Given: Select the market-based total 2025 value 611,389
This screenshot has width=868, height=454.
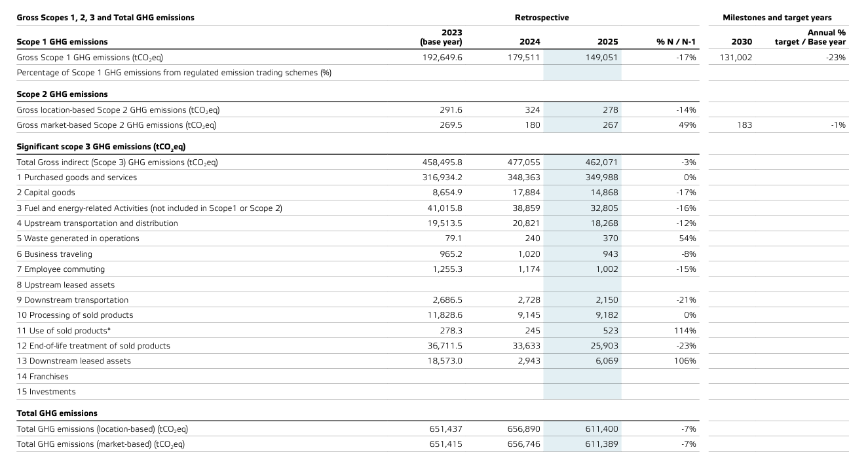Looking at the screenshot, I should point(601,444).
